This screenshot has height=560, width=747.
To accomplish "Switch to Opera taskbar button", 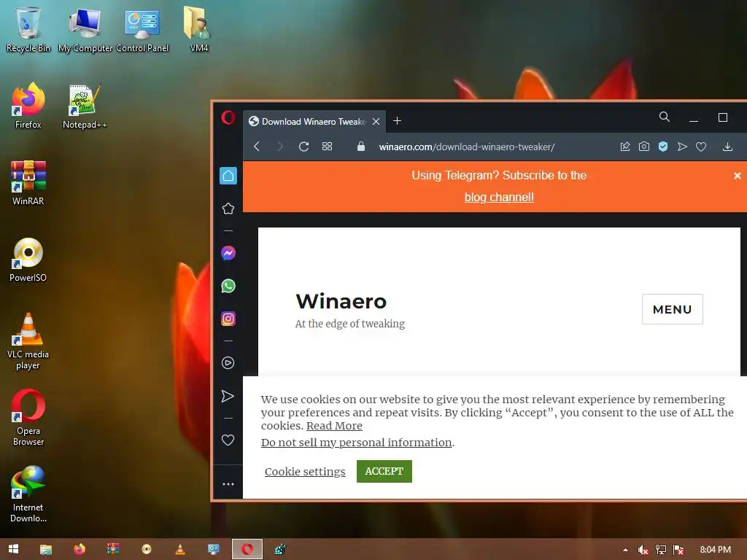I will (247, 549).
